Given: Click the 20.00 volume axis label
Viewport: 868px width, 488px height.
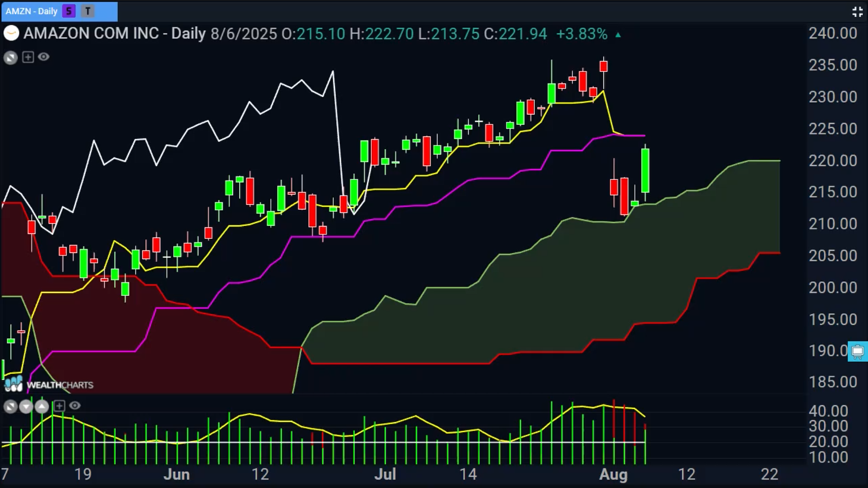Looking at the screenshot, I should coord(828,442).
